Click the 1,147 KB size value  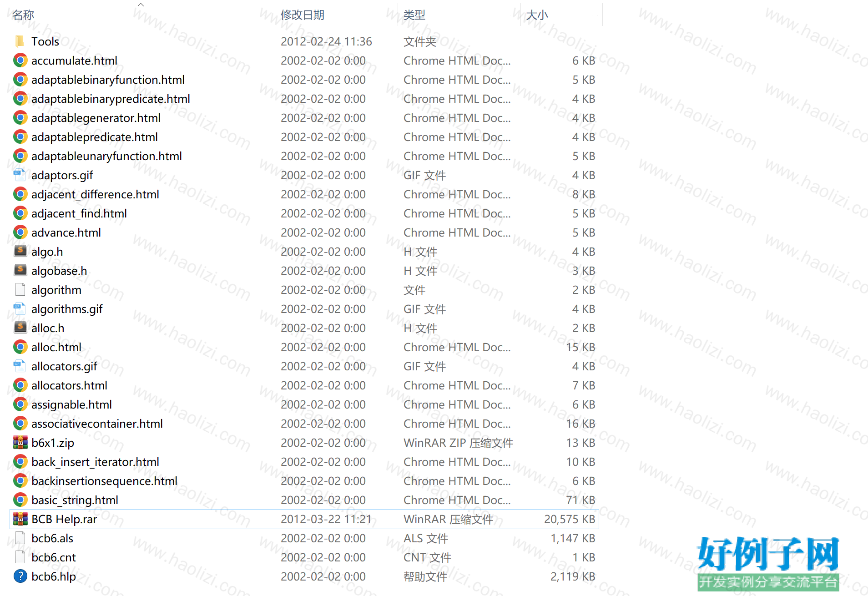tap(573, 538)
